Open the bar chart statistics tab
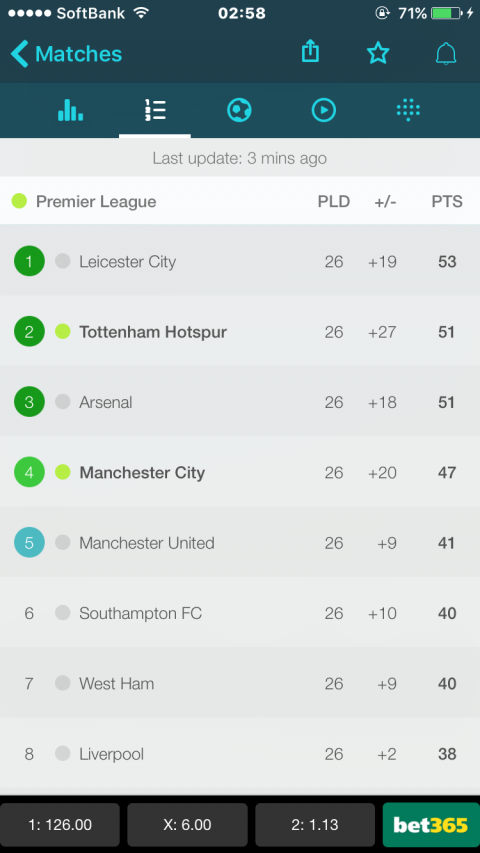The width and height of the screenshot is (480, 853). 71,110
